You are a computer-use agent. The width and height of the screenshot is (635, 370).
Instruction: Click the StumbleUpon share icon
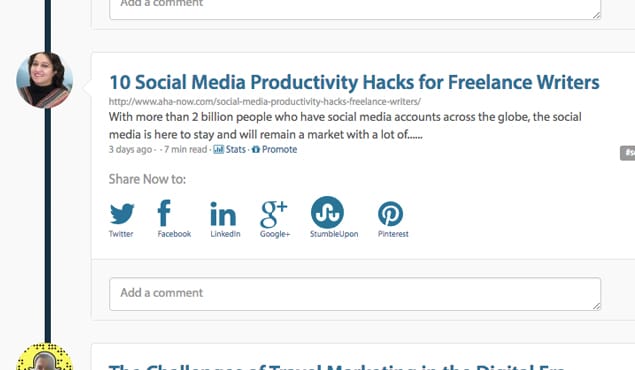coord(327,212)
